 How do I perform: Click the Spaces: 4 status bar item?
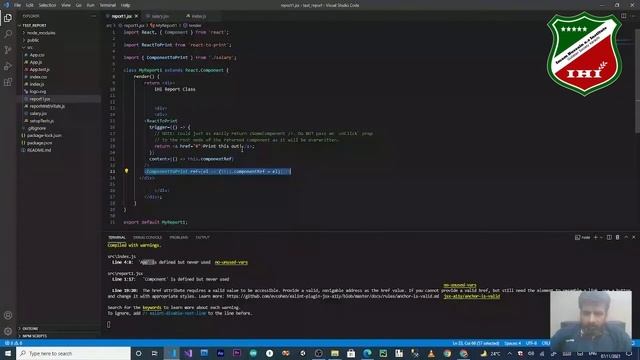(513, 343)
